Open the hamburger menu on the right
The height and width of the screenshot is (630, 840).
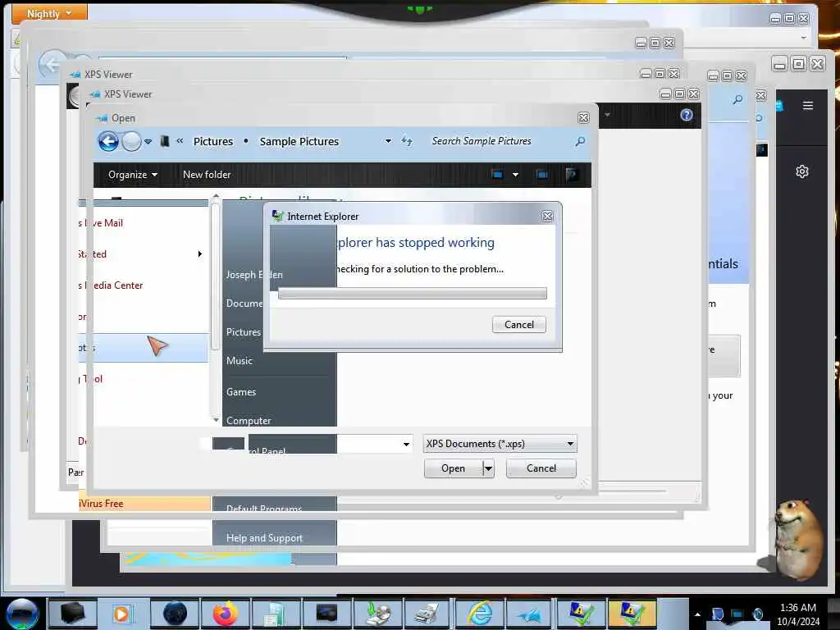click(x=808, y=106)
